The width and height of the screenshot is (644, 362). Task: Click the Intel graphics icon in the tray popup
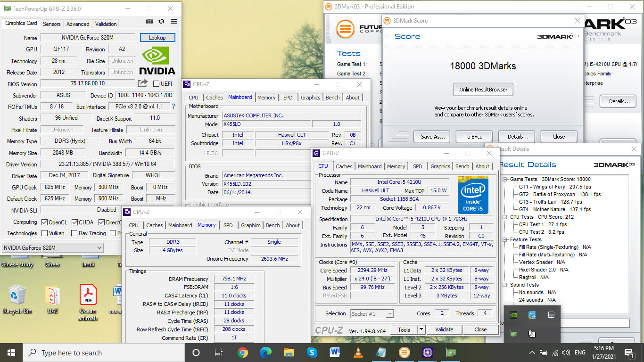point(532,315)
